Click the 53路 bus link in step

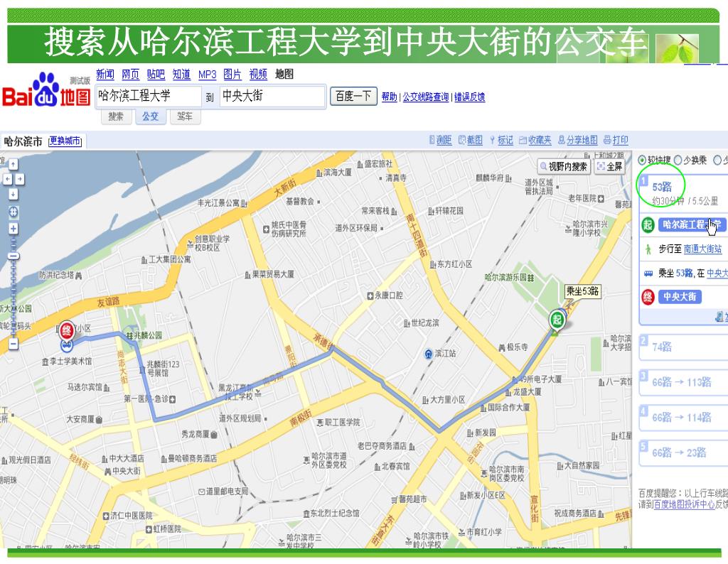[685, 273]
